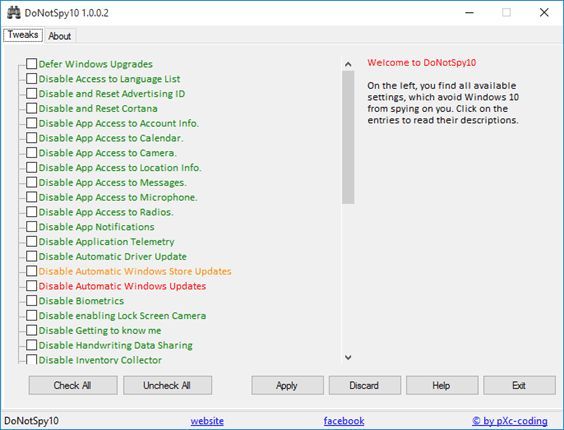Toggle Disable App Notifications checkbox
This screenshot has height=430, width=564.
pos(31,226)
